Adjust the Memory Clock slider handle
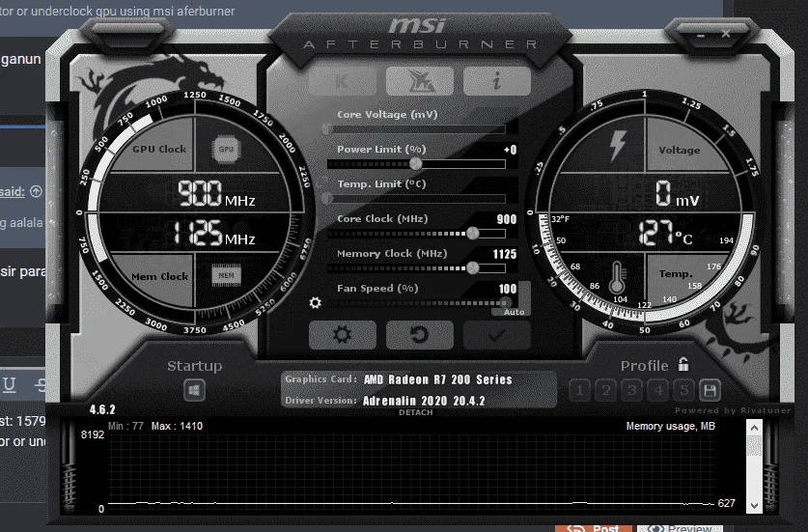 [472, 268]
